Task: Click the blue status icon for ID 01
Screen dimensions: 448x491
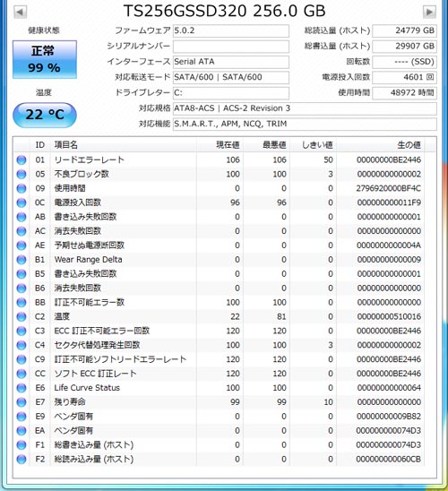Action: click(x=22, y=159)
